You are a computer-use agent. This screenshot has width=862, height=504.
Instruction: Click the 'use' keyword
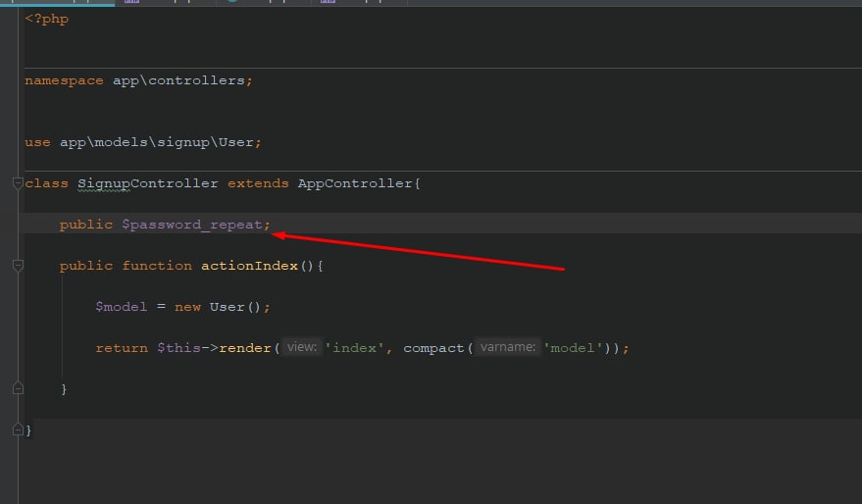[37, 142]
